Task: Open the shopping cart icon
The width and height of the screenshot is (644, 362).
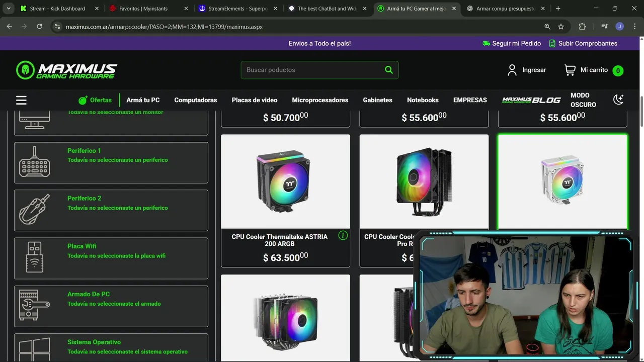Action: coord(570,70)
